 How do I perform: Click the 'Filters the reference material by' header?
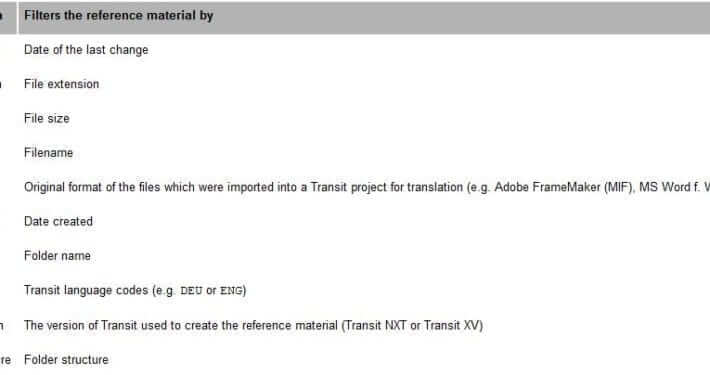[x=119, y=15]
